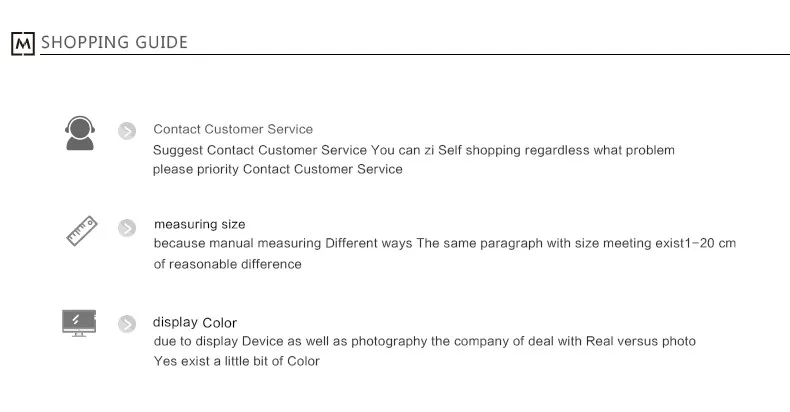Click 'Real versus photo' phrase
The height and width of the screenshot is (412, 790).
[x=640, y=341]
